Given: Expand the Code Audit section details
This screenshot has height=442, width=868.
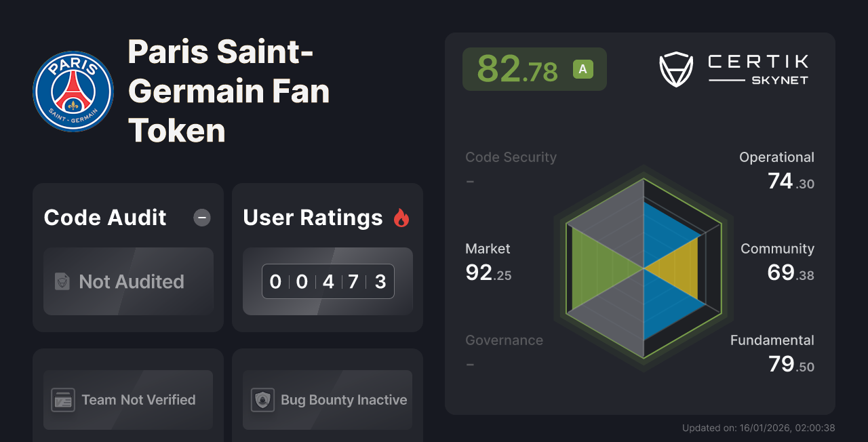Looking at the screenshot, I should click(x=104, y=218).
